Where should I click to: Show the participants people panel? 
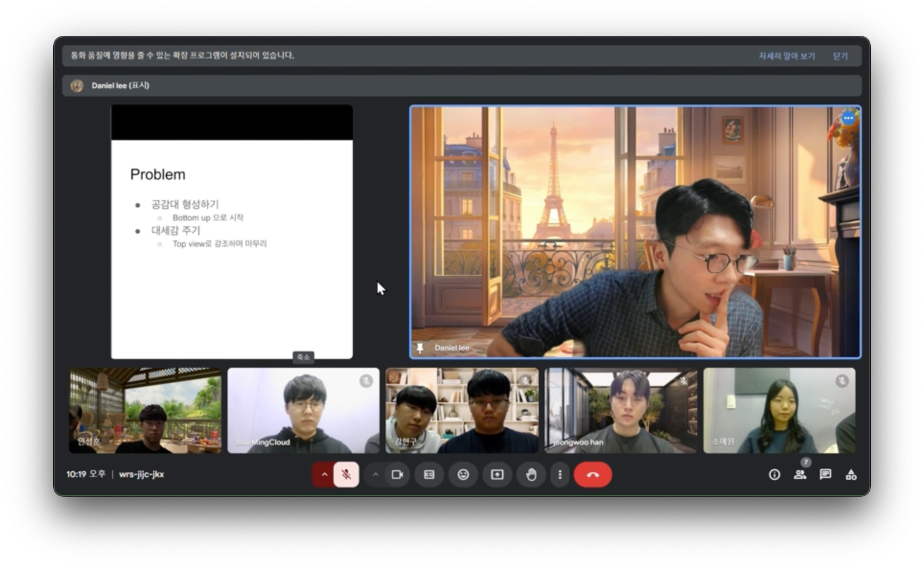tap(799, 475)
